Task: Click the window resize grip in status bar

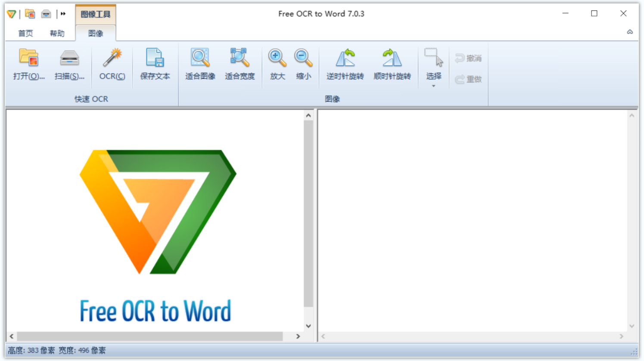Action: [x=634, y=352]
